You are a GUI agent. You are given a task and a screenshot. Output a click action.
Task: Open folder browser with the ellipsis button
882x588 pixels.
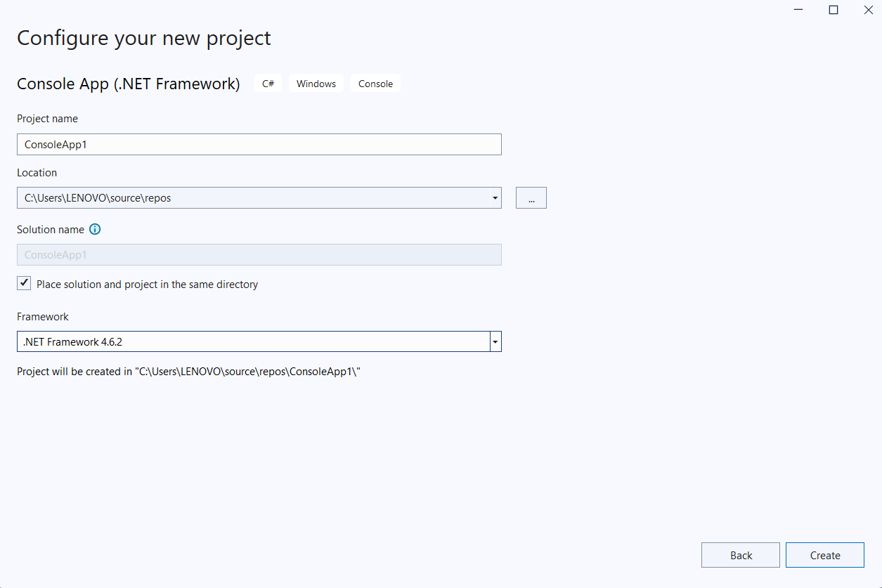531,198
